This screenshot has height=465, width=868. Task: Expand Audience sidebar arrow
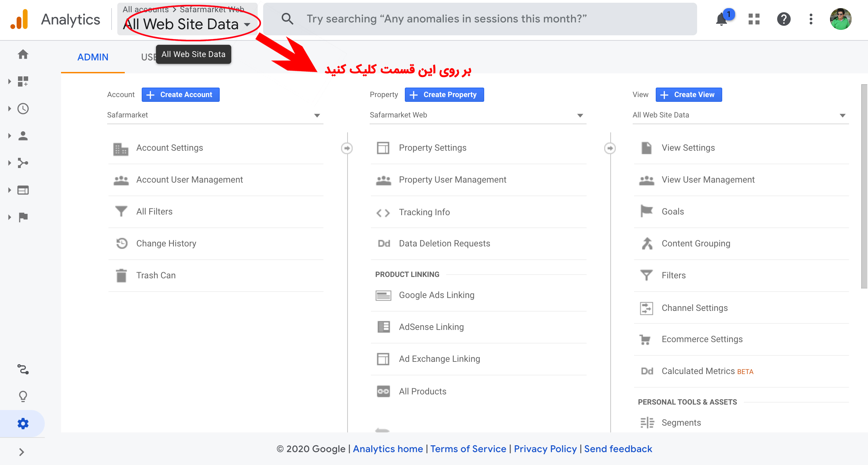click(9, 136)
